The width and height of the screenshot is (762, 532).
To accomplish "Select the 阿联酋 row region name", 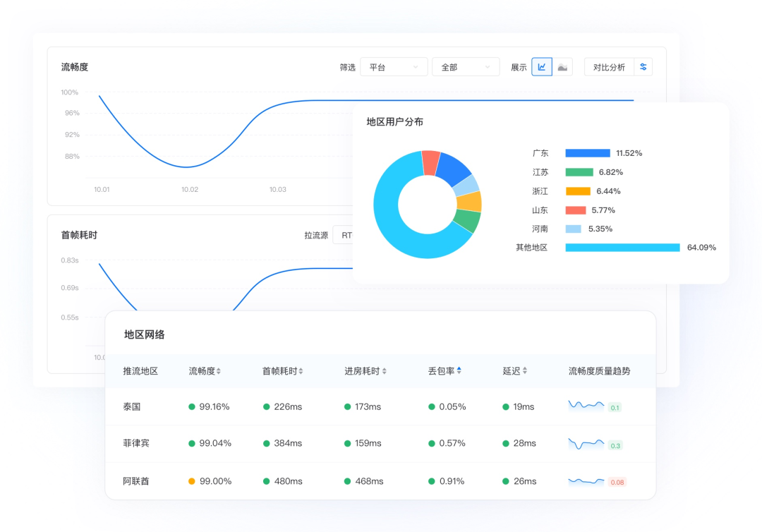I will (x=136, y=481).
